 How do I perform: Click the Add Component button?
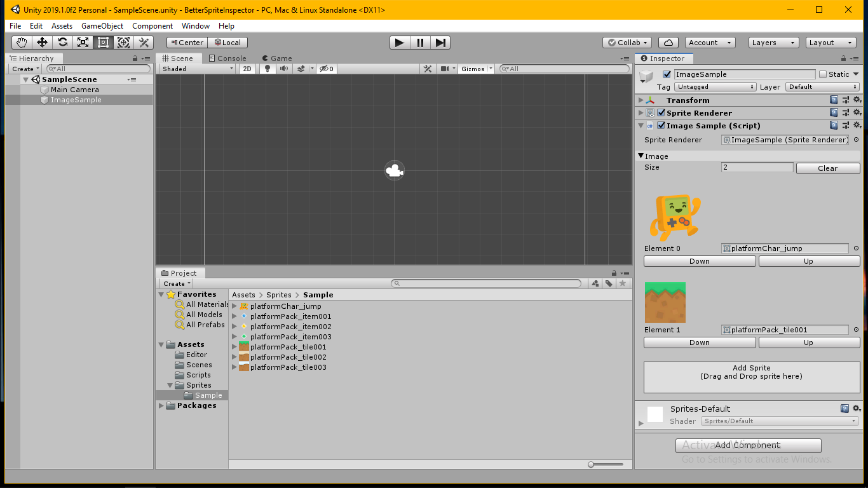coord(748,445)
